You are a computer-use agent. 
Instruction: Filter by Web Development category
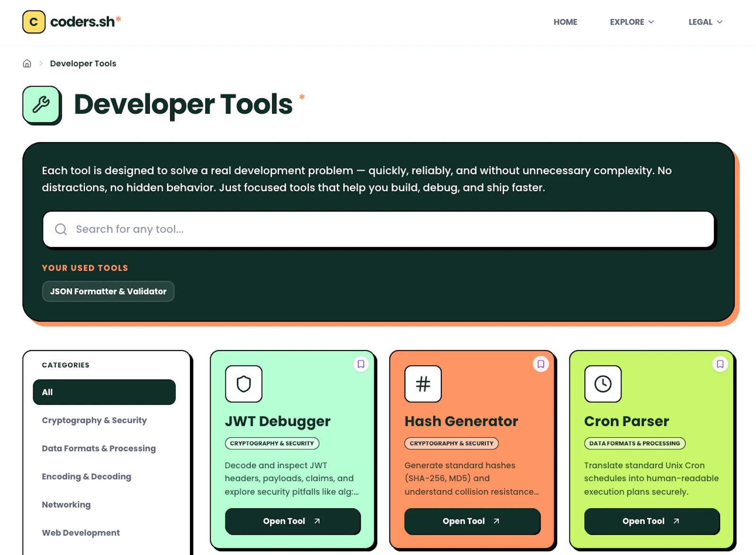click(81, 533)
